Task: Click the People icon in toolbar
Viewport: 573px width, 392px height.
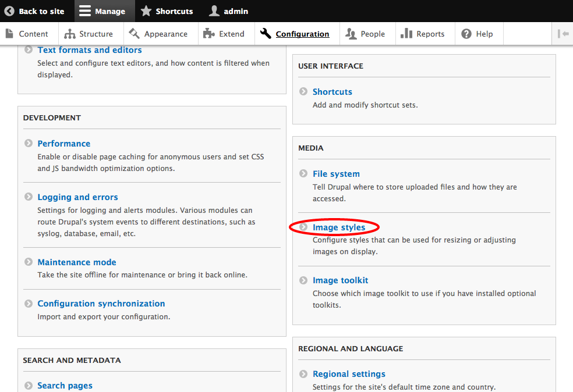Action: tap(351, 34)
